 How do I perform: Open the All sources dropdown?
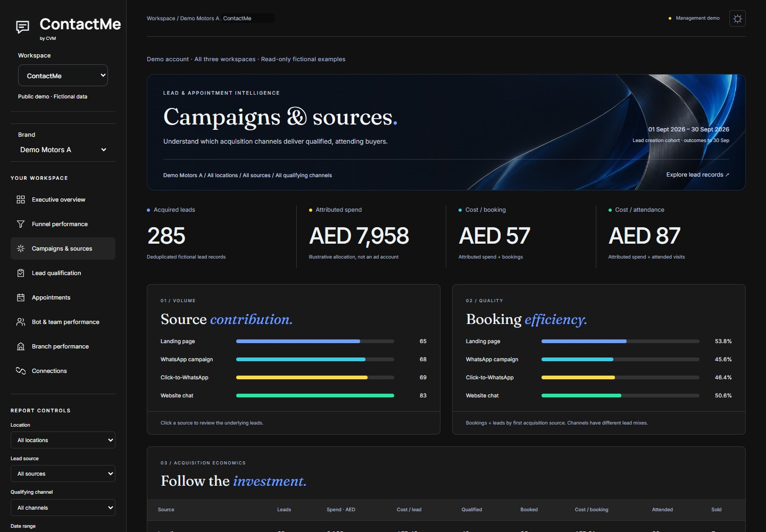(x=63, y=473)
